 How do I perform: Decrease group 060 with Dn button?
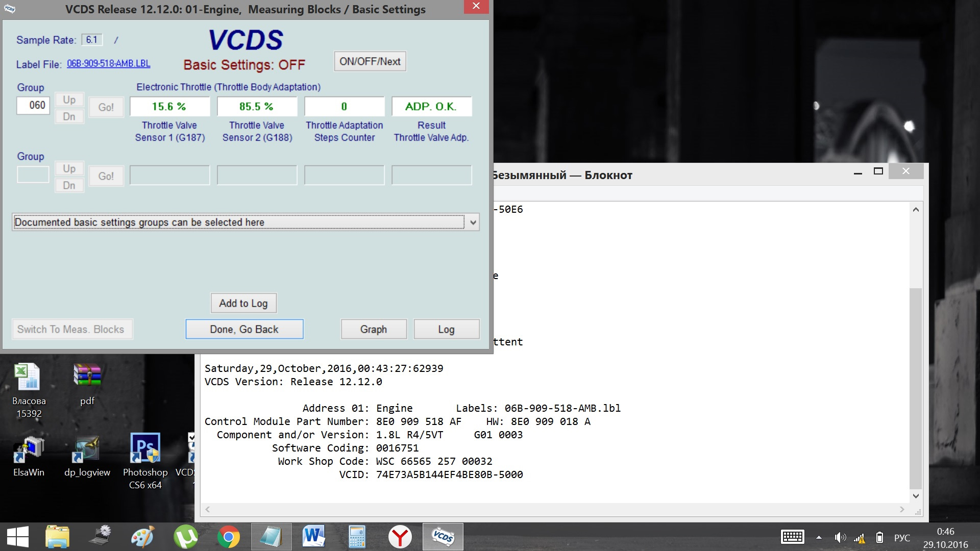click(x=69, y=117)
